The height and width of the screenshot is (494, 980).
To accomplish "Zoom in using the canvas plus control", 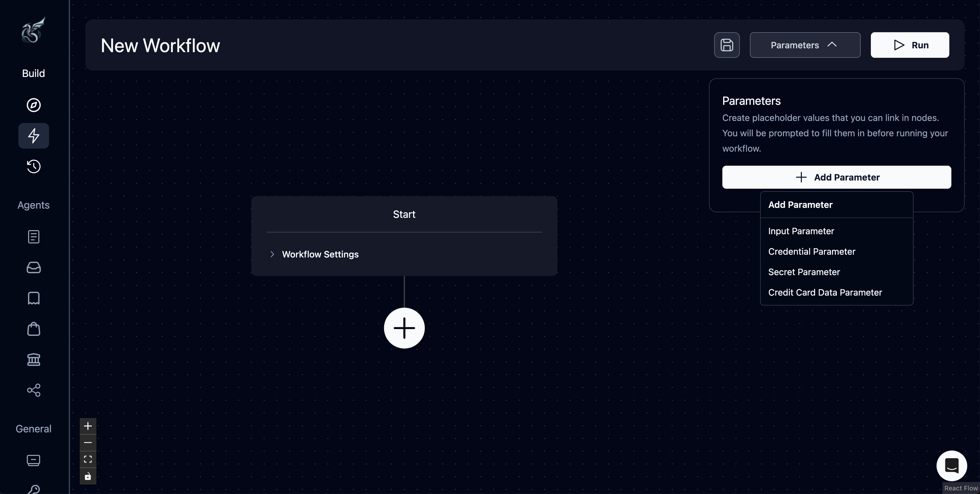I will point(88,426).
